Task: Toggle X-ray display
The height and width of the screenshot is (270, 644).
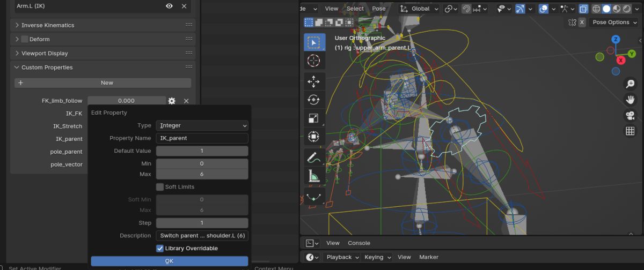Action: pyautogui.click(x=583, y=9)
